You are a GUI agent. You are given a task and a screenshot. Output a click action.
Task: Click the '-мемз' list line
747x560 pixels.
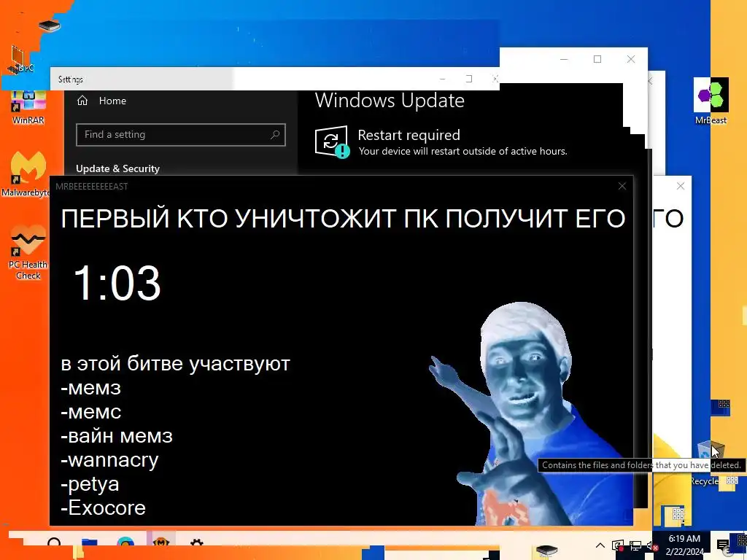pos(90,388)
